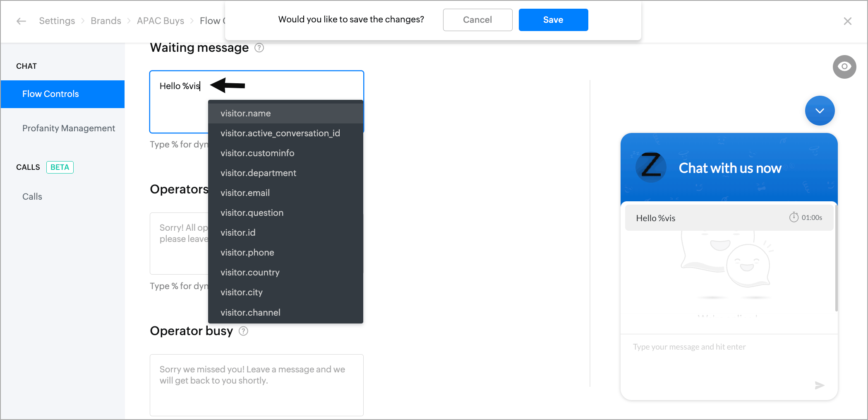Open the Operator busy help icon
The height and width of the screenshot is (420, 868).
pos(244,331)
